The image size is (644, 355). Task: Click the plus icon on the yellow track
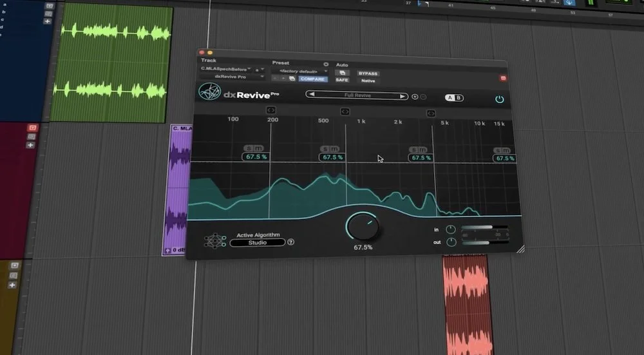(12, 285)
